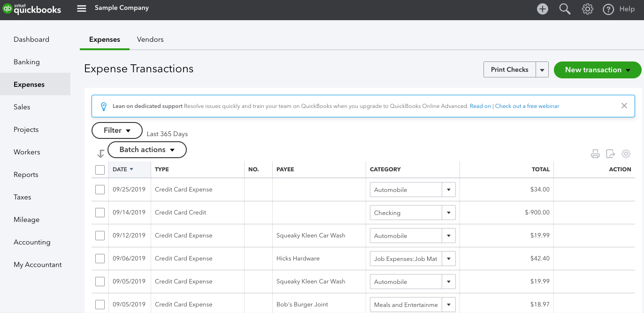
Task: Switch to the Vendors tab
Action: (x=150, y=39)
